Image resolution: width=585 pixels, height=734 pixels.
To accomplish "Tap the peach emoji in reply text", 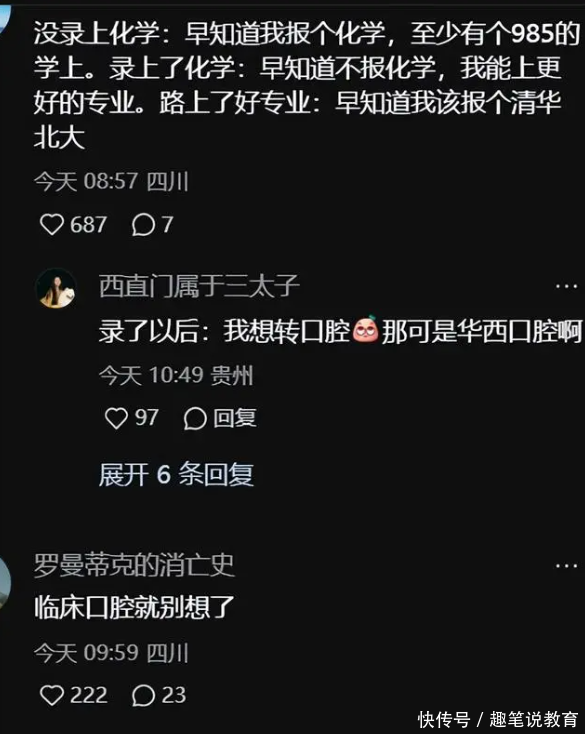I will coord(366,330).
